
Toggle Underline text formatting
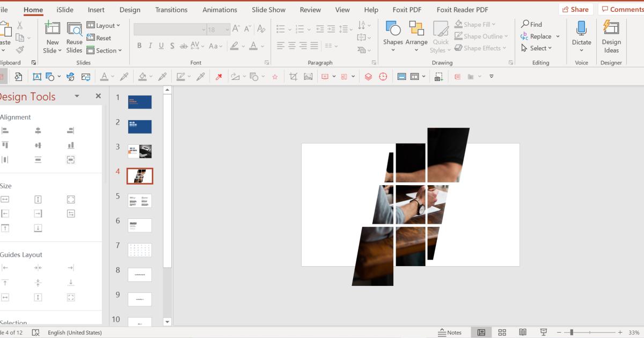[x=162, y=46]
